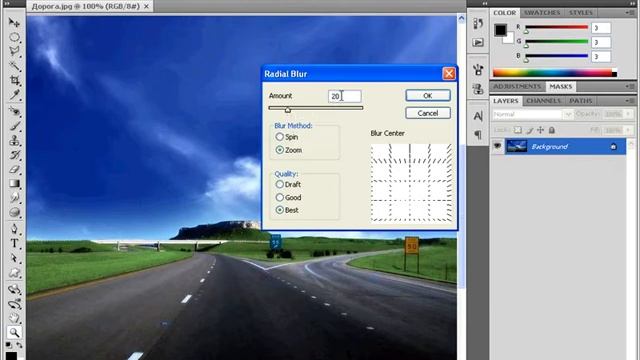Click the Background layer thumbnail
Screen dimensions: 640x360
(516, 147)
